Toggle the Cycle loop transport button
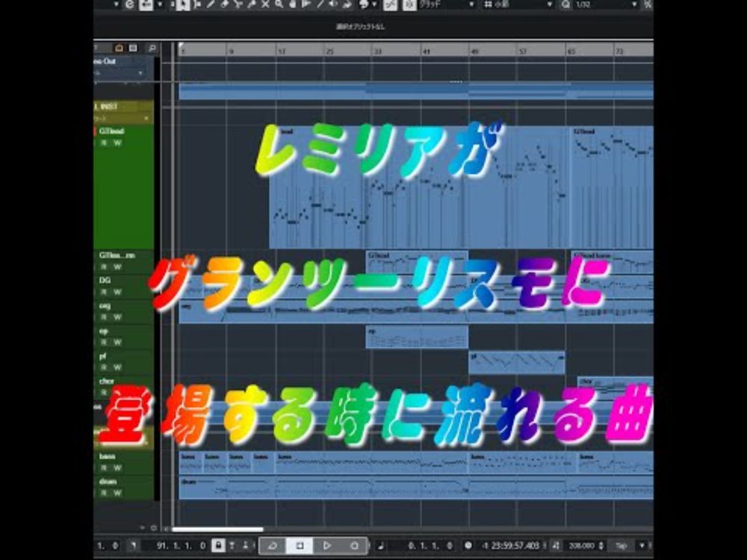Image resolution: width=747 pixels, height=560 pixels. (273, 546)
